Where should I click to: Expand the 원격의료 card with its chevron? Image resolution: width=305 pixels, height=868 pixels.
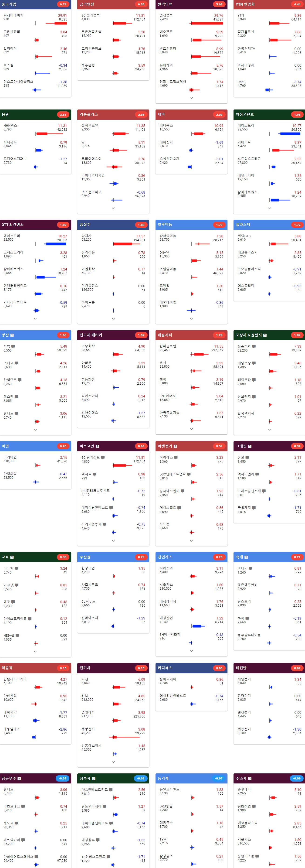coord(191,98)
